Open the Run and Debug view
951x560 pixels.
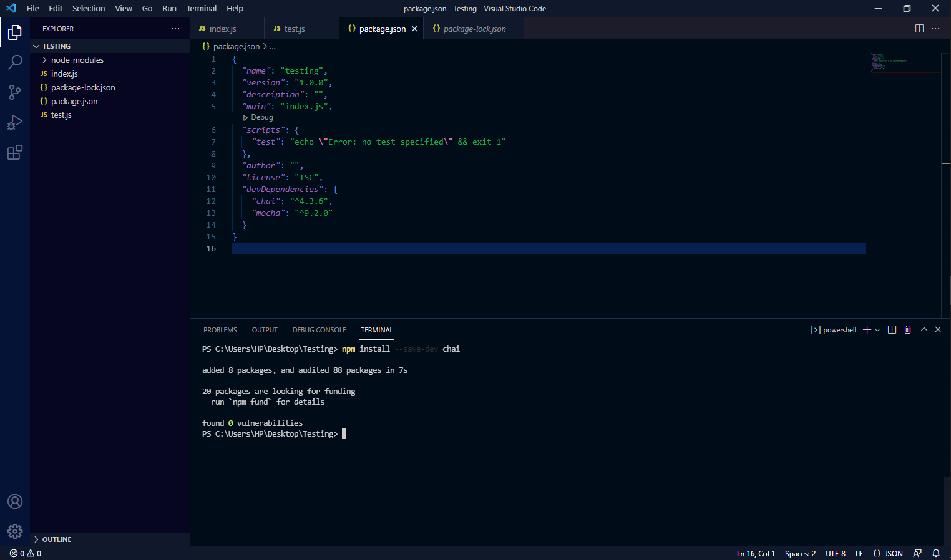point(15,122)
